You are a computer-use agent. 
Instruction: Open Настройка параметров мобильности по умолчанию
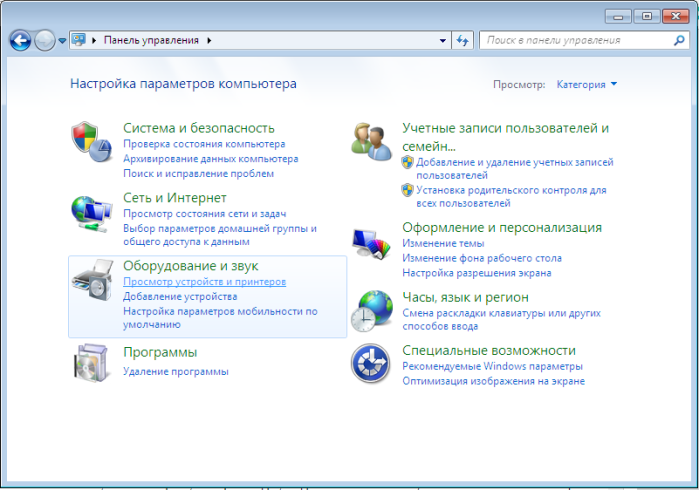[x=220, y=318]
